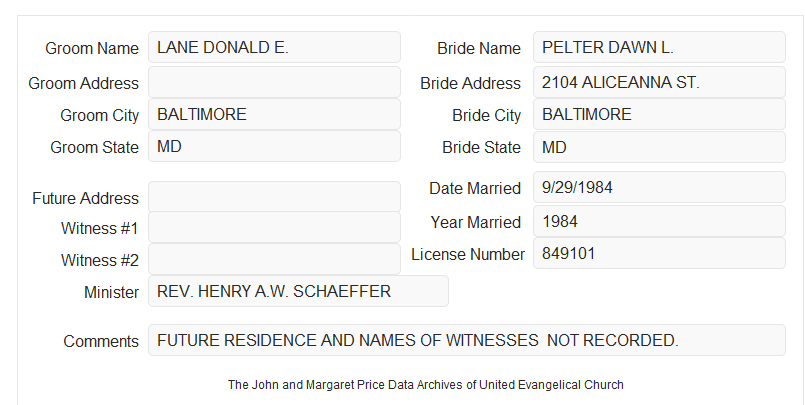Click the Minister field with REV. HENRY
805x405 pixels.
(x=298, y=291)
